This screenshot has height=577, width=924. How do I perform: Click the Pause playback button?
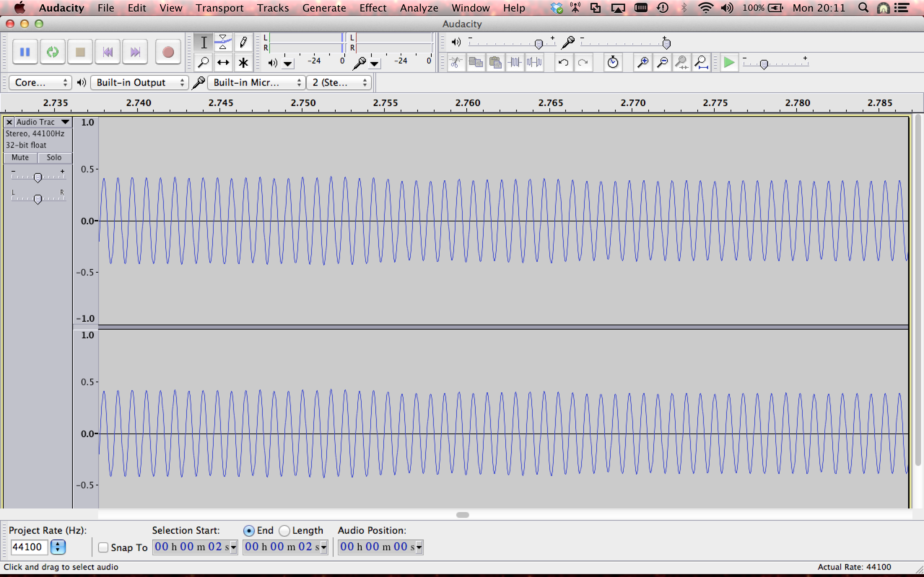click(25, 52)
